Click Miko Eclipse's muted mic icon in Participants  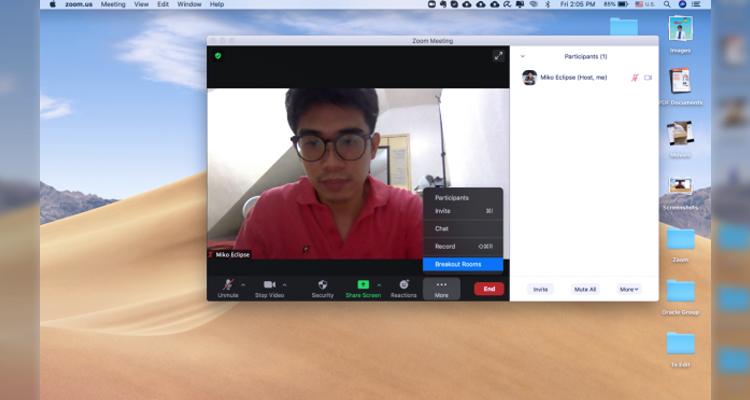635,78
